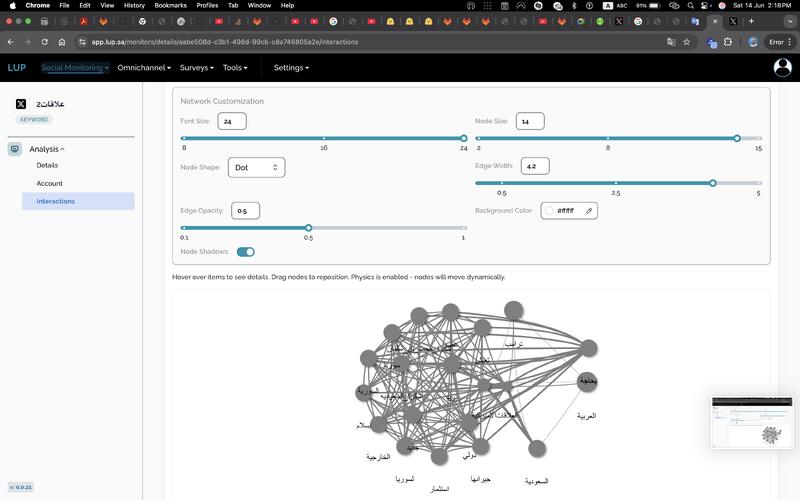
Task: Open the Profiles menu
Action: [207, 6]
